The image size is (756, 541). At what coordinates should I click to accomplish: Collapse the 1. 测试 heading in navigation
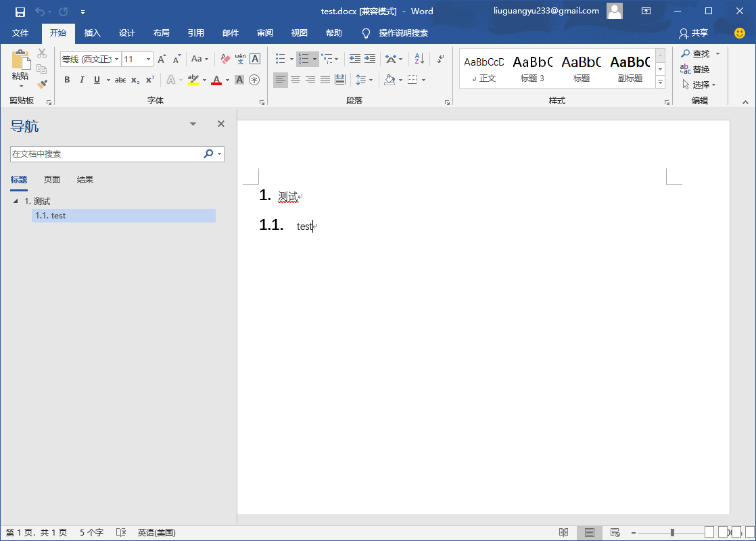pyautogui.click(x=16, y=202)
